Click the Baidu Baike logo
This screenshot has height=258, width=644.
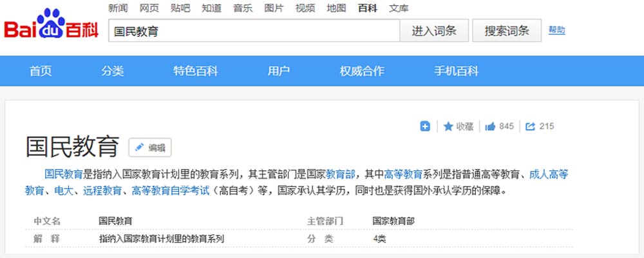(51, 25)
